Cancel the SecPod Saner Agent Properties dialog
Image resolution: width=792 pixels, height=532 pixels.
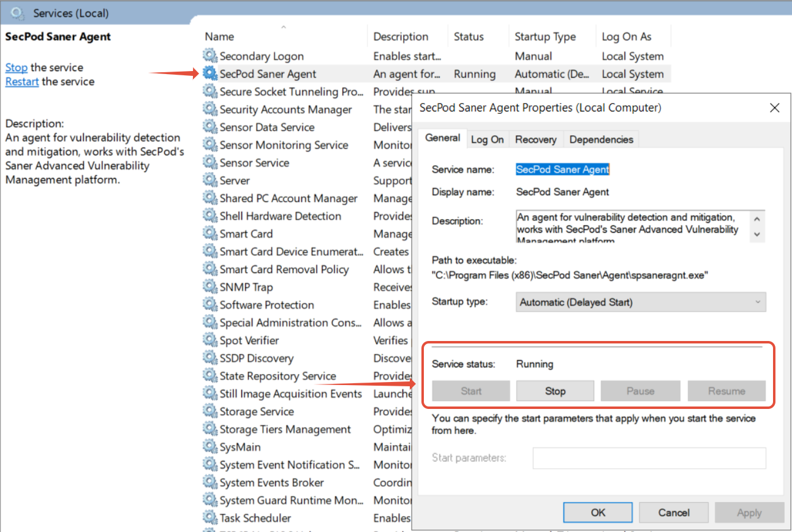click(674, 512)
